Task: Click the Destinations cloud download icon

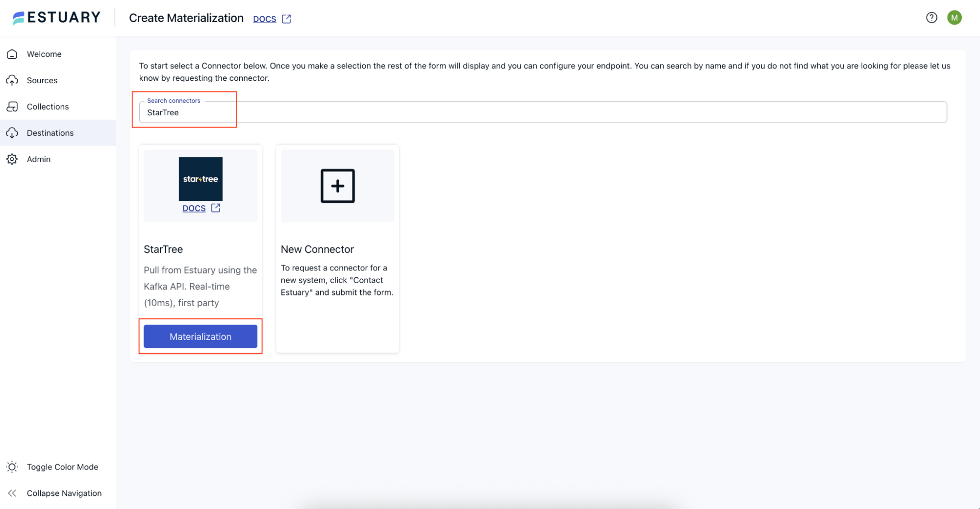Action: coord(12,133)
